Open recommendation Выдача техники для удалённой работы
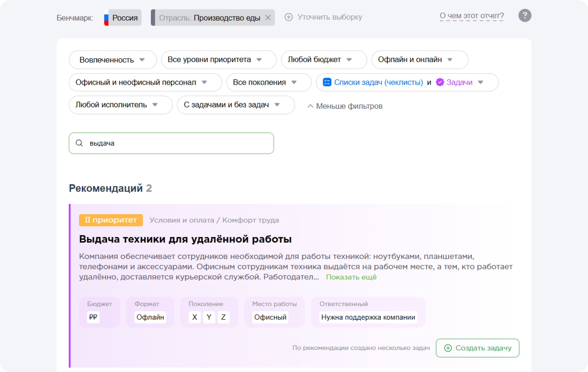Viewport: 588px width, 372px height. pyautogui.click(x=185, y=239)
